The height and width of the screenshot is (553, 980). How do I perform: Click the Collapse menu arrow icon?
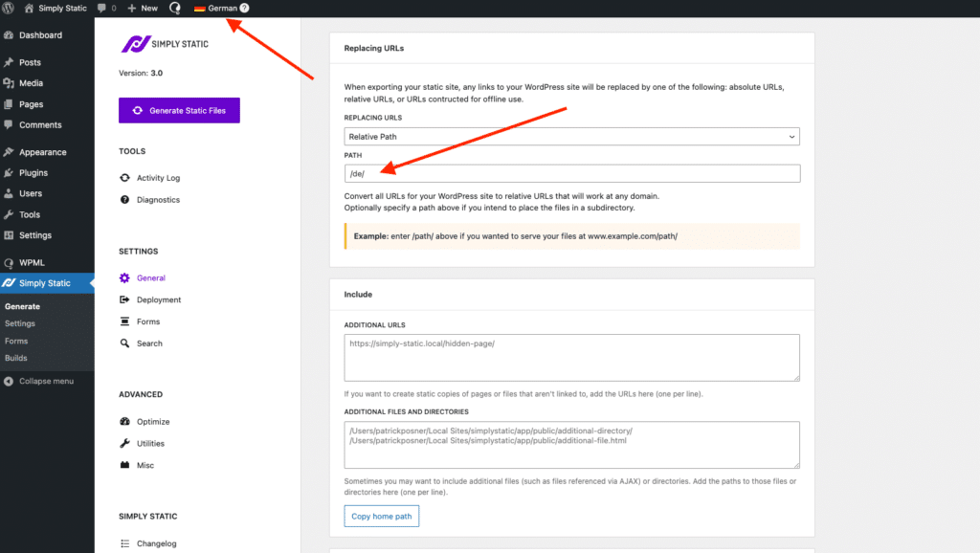tap(8, 381)
